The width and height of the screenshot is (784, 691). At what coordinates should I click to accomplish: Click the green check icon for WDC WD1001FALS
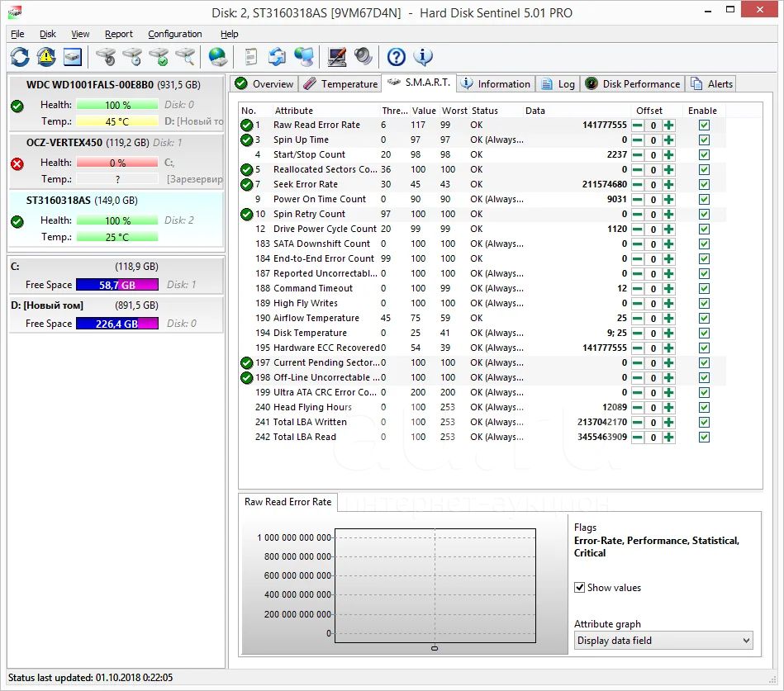[17, 106]
